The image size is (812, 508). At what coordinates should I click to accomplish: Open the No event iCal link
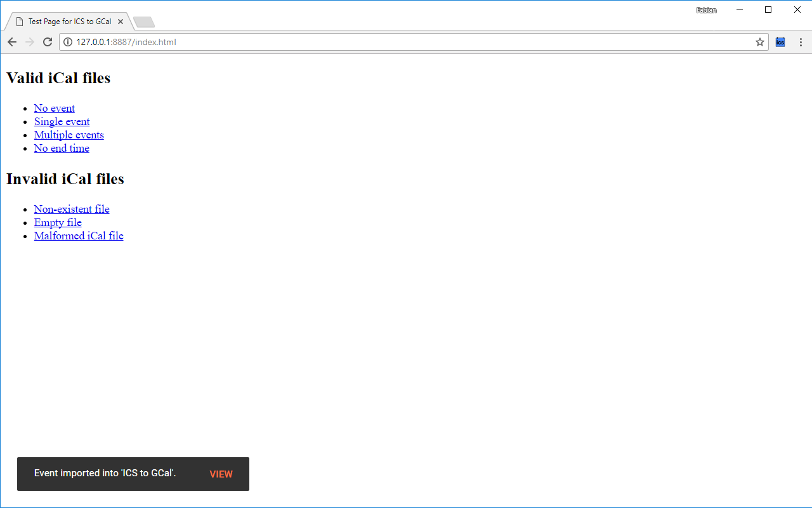[x=54, y=108]
